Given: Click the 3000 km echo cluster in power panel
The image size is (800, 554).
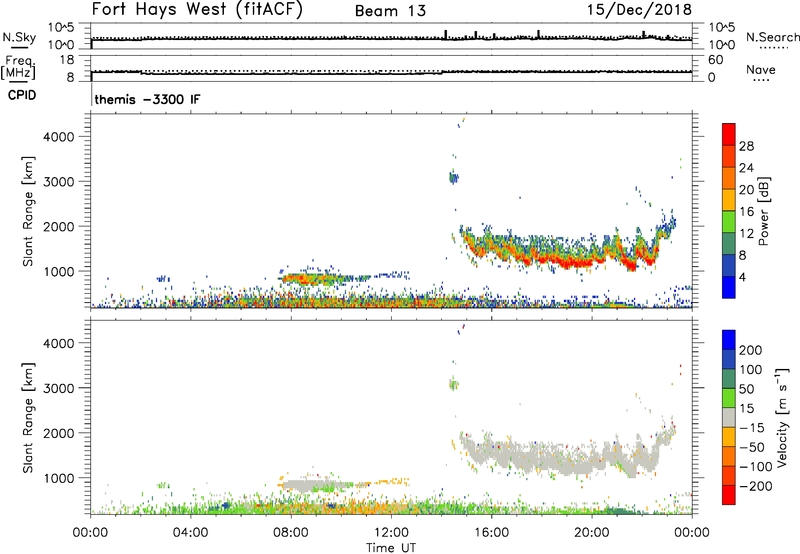Looking at the screenshot, I should [x=454, y=178].
